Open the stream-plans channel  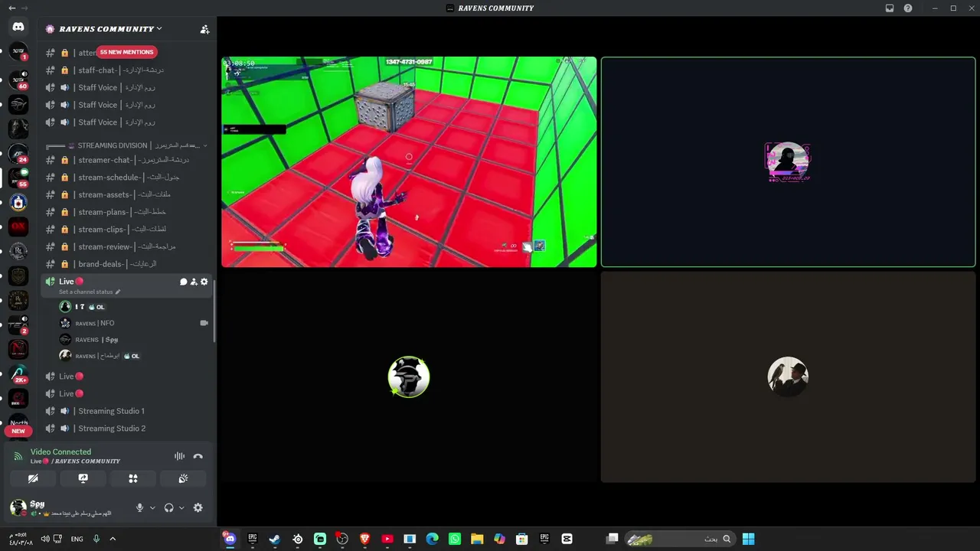[x=127, y=212]
